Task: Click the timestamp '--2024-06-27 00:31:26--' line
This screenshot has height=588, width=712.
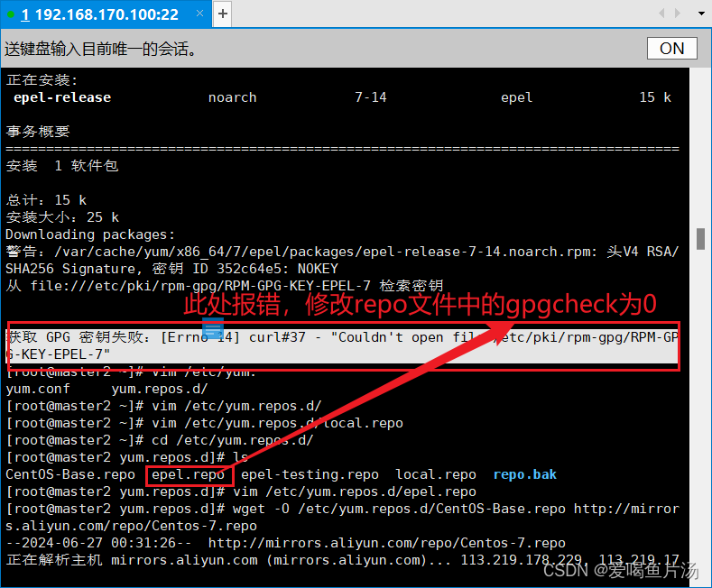Action: point(286,543)
